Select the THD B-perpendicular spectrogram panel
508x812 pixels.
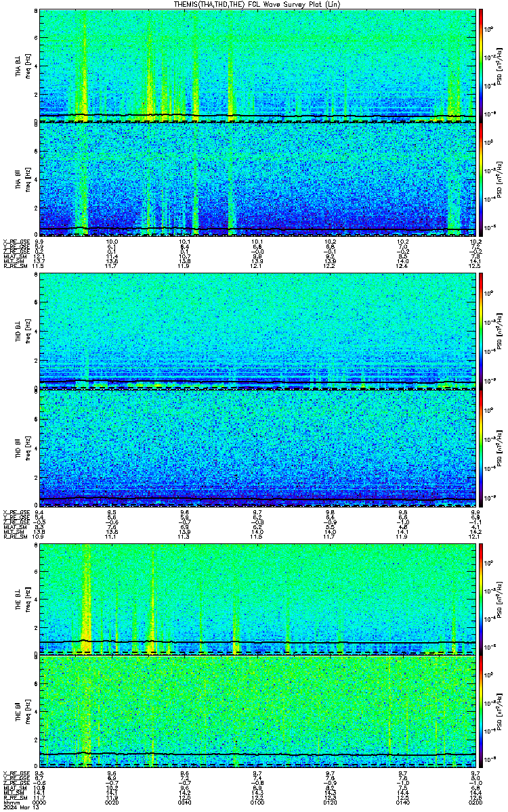[257, 332]
